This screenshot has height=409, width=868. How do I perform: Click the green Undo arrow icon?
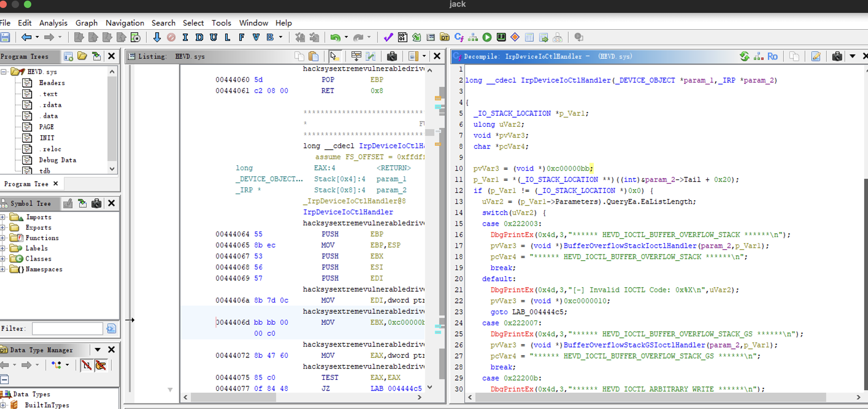click(x=335, y=37)
